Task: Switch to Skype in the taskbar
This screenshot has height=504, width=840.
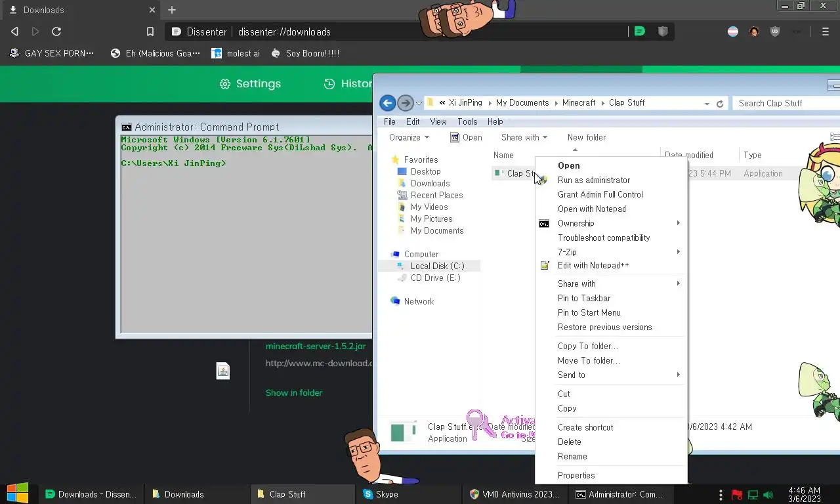Action: point(408,494)
